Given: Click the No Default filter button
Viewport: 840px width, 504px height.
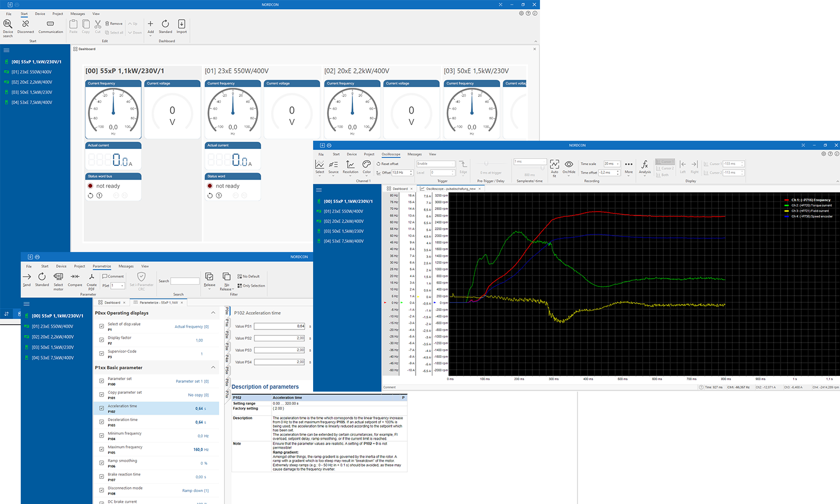Looking at the screenshot, I should point(249,277).
